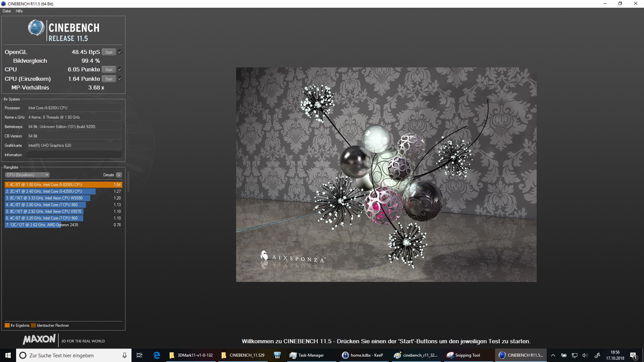Switch to CINEBENCH R11.5 taskbar item
The height and width of the screenshot is (362, 644).
coord(521,355)
